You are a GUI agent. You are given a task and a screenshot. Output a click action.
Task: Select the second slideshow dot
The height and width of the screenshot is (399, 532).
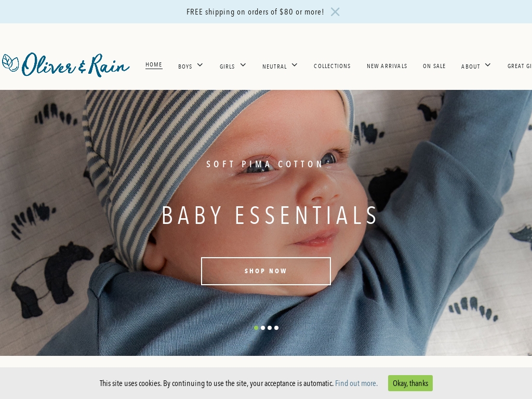[x=263, y=328]
